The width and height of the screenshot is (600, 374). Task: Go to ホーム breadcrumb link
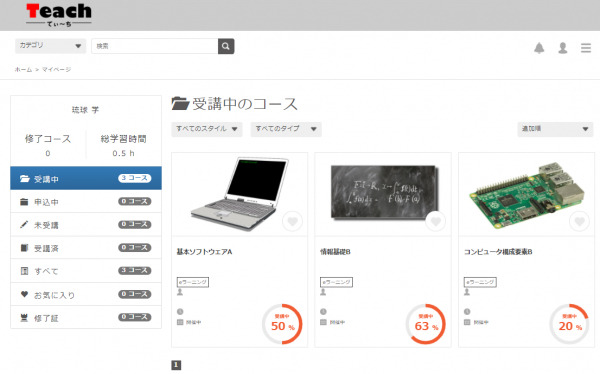pos(23,70)
